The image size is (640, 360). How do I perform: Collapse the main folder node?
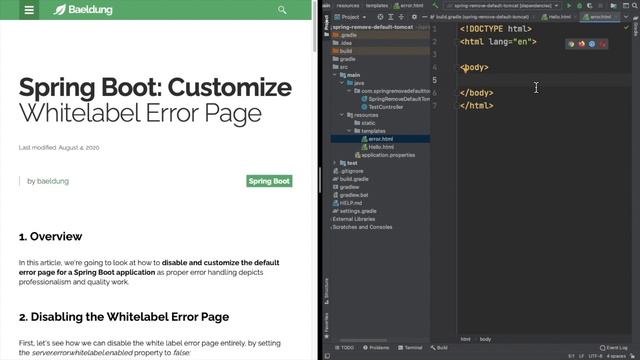coord(335,75)
